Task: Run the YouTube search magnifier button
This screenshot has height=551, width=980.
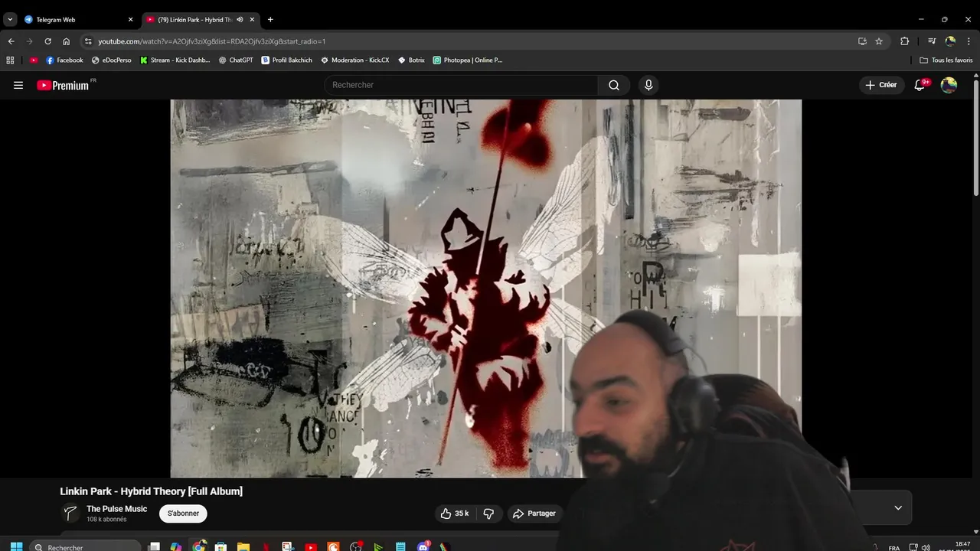Action: [614, 85]
